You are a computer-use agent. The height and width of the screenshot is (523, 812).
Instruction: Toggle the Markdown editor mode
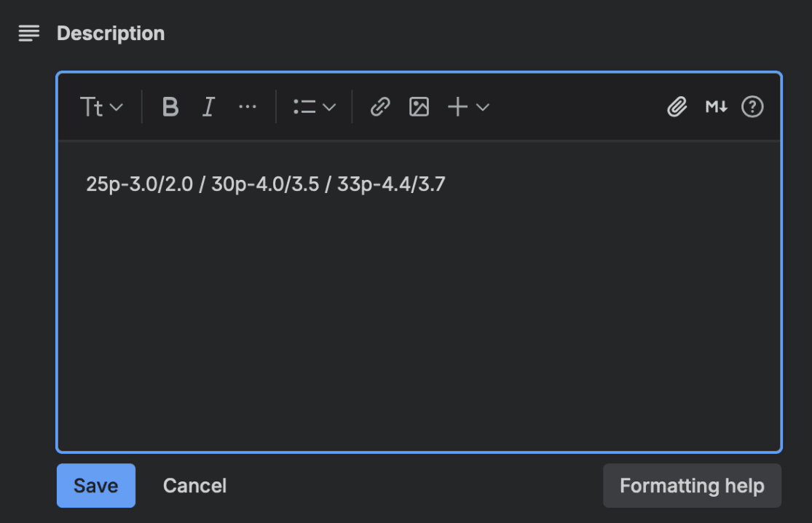tap(716, 107)
